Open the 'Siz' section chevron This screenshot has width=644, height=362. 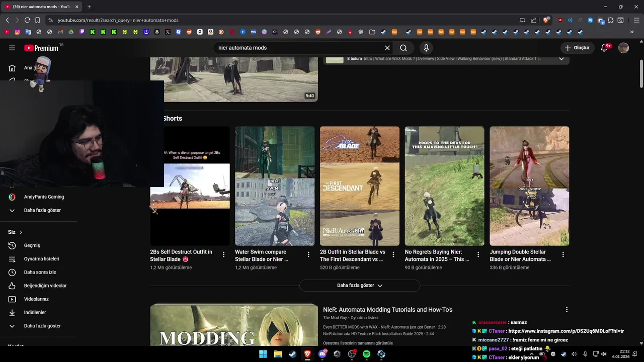coord(21,232)
